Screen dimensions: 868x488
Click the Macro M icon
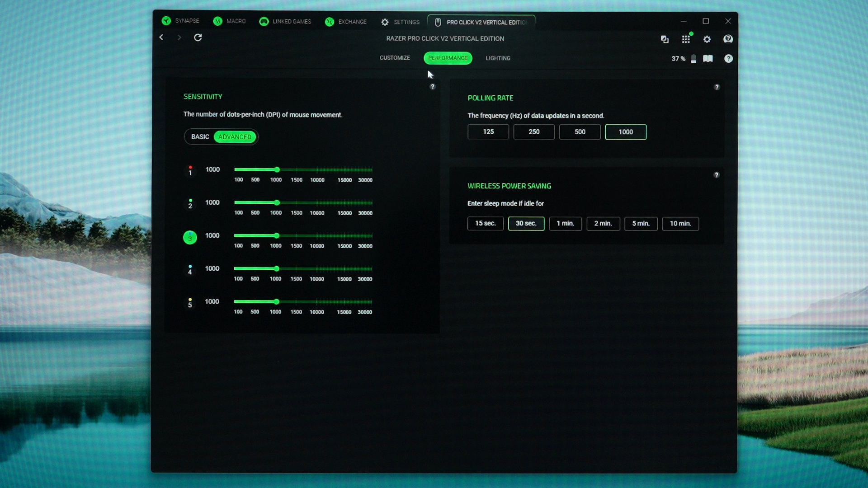[x=217, y=21]
